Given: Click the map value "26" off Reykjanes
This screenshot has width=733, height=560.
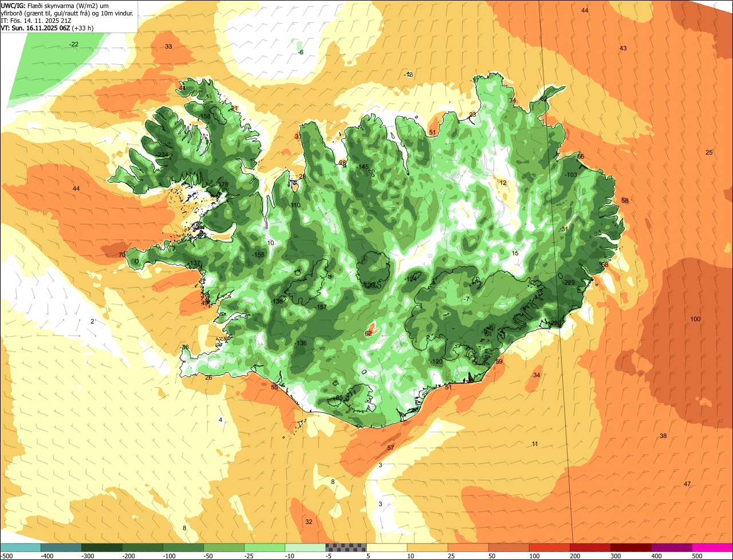Looking at the screenshot, I should pyautogui.click(x=208, y=377).
